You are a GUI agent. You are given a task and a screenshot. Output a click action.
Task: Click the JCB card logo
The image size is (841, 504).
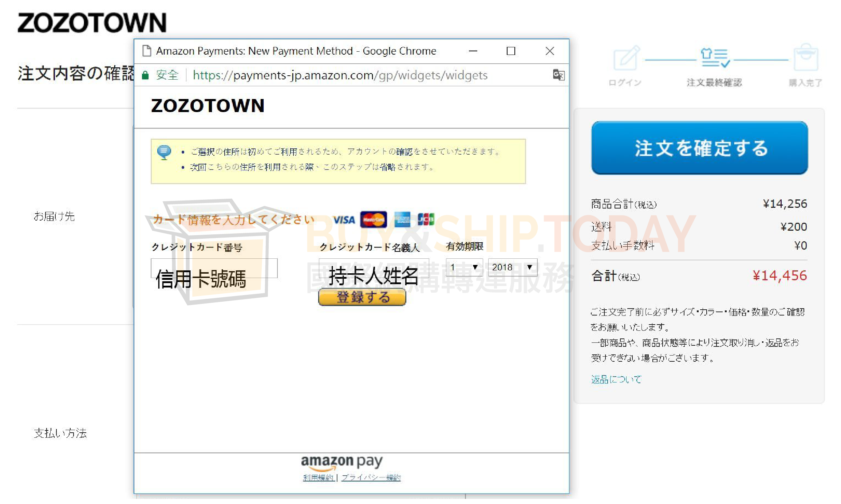click(x=426, y=219)
